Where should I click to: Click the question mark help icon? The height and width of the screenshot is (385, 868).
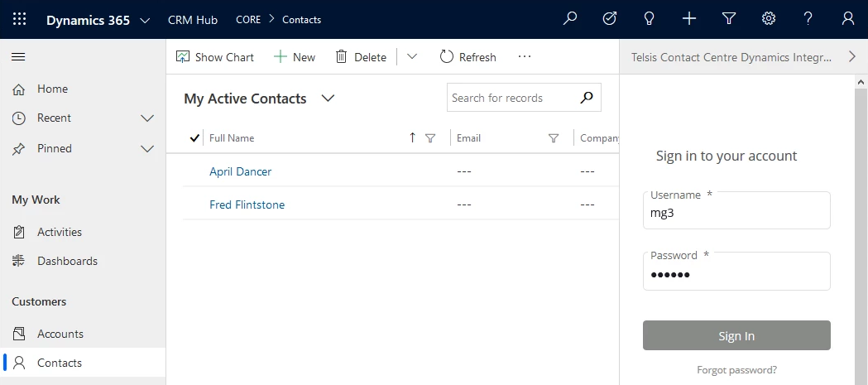pos(808,19)
